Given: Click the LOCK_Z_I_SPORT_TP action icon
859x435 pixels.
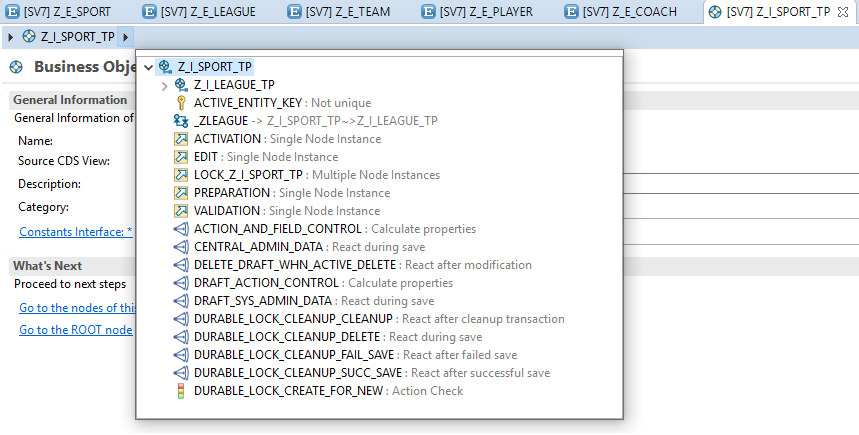Looking at the screenshot, I should click(x=181, y=175).
